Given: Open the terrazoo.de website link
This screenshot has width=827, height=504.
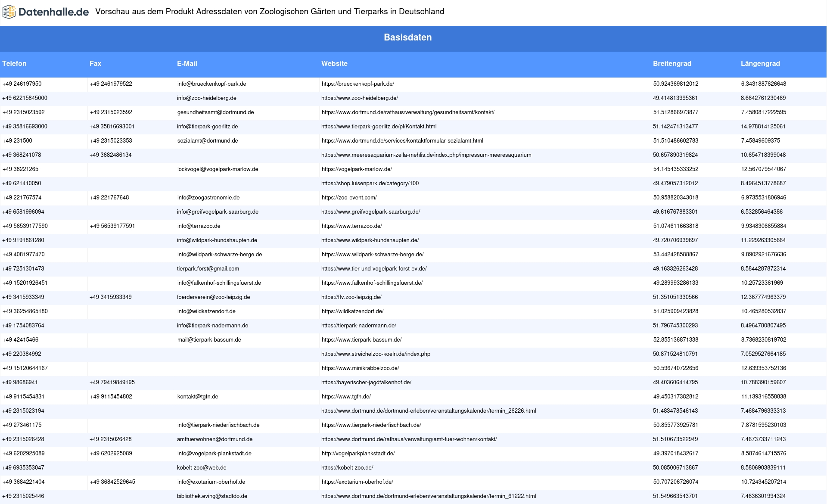Looking at the screenshot, I should coord(352,226).
